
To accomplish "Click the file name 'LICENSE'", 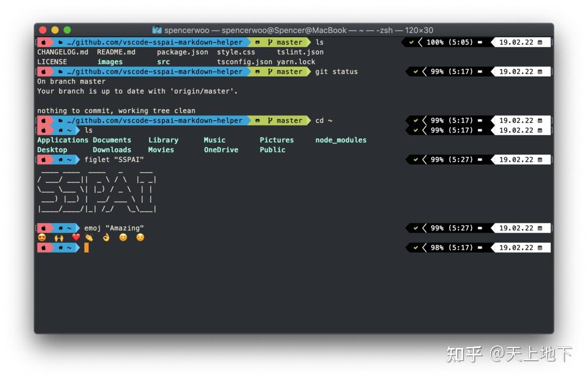I will [52, 62].
